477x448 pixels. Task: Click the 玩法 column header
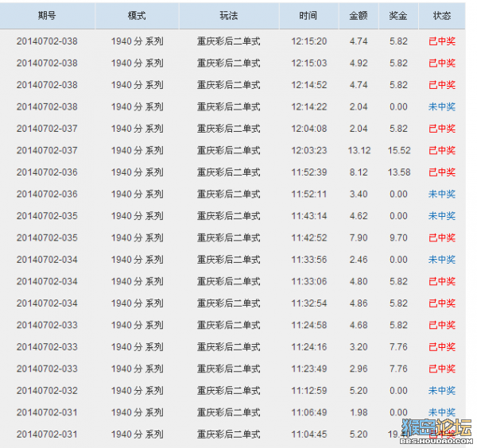(x=229, y=16)
